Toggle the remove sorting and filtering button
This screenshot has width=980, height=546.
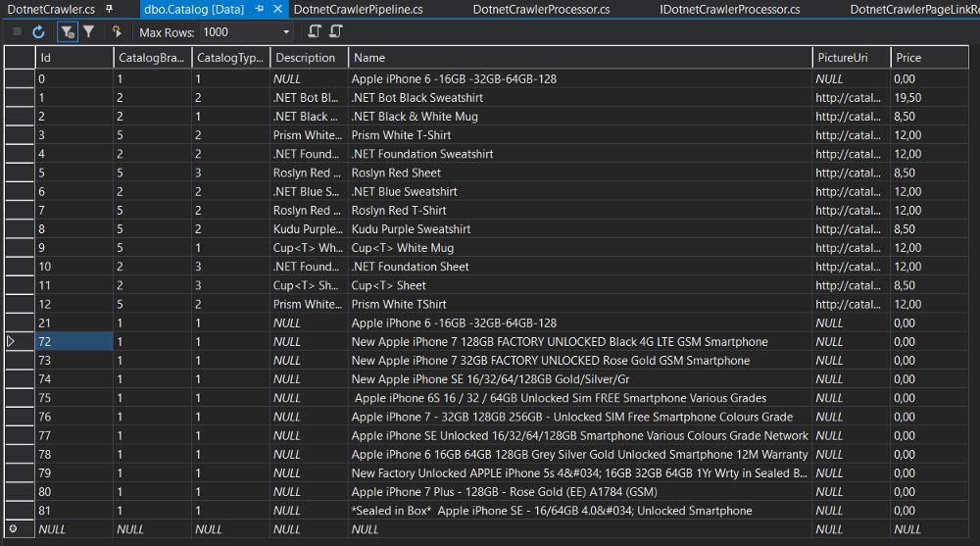67,32
